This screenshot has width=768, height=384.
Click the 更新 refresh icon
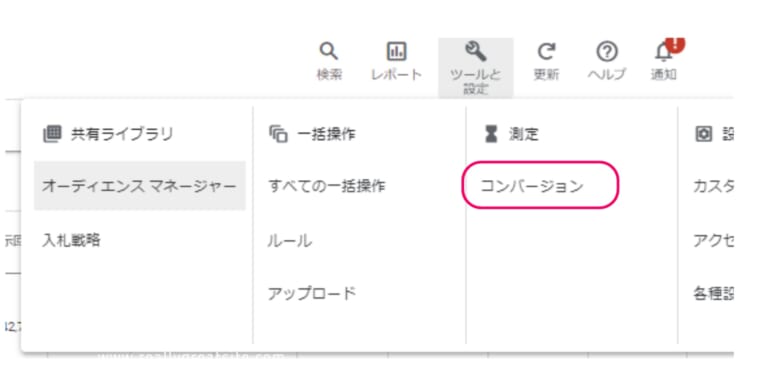pyautogui.click(x=546, y=51)
